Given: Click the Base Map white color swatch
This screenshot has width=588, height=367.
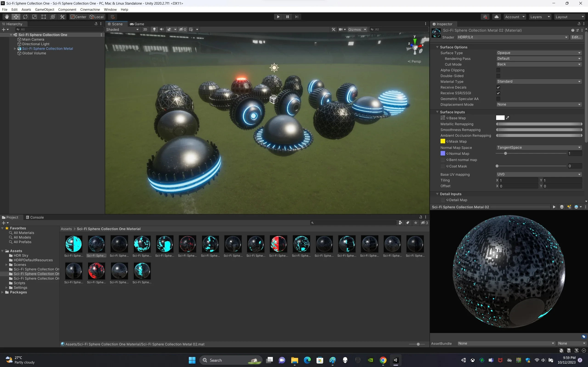Looking at the screenshot, I should click(500, 118).
